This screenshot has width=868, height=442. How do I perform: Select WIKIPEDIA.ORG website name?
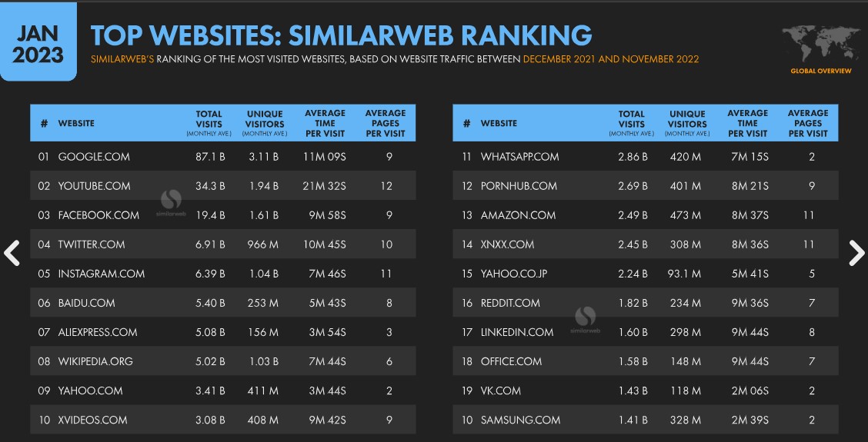click(95, 362)
